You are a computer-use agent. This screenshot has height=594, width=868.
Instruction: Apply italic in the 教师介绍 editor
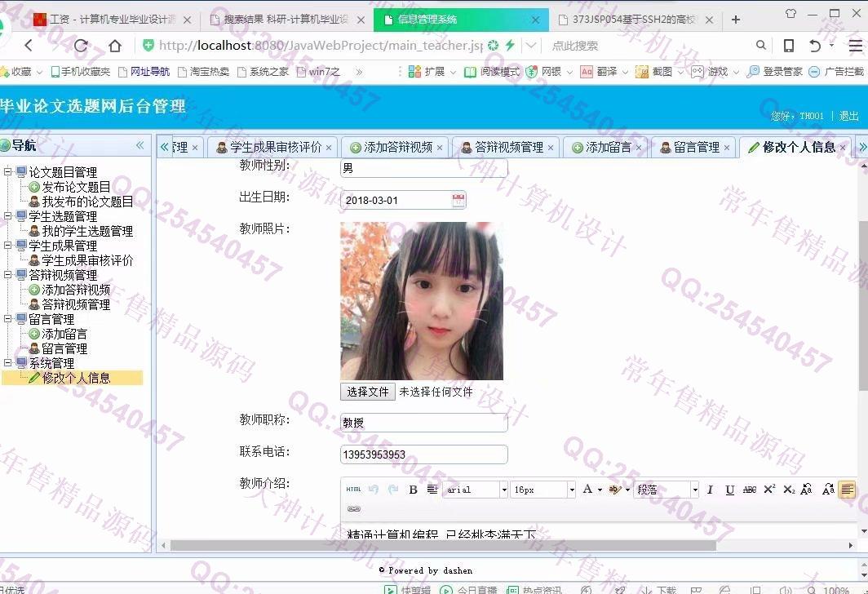(x=711, y=490)
